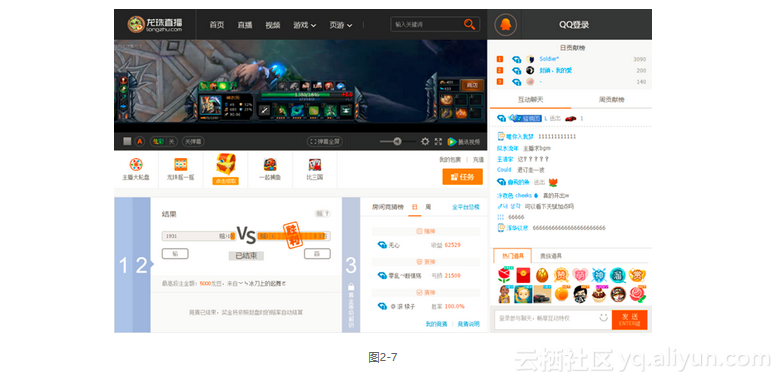Screen dimensions: 782x382
Task: Switch ranking to the 周 tab
Action: pyautogui.click(x=428, y=207)
